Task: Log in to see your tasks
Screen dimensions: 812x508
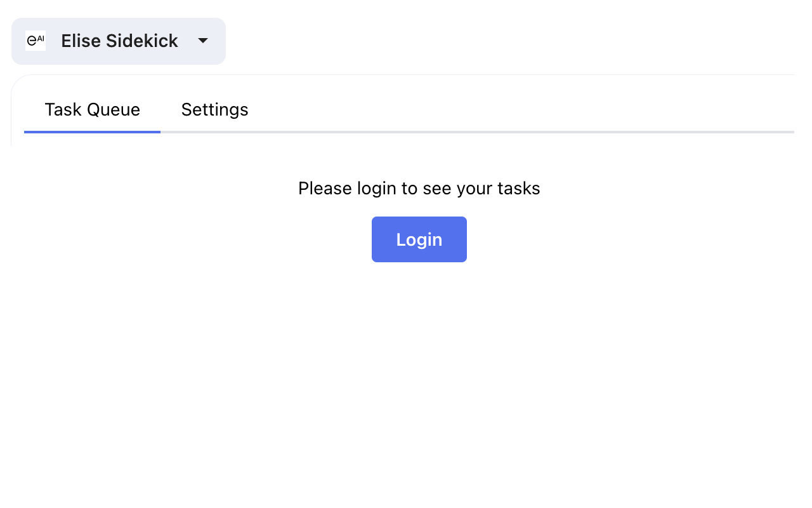Action: pos(419,239)
